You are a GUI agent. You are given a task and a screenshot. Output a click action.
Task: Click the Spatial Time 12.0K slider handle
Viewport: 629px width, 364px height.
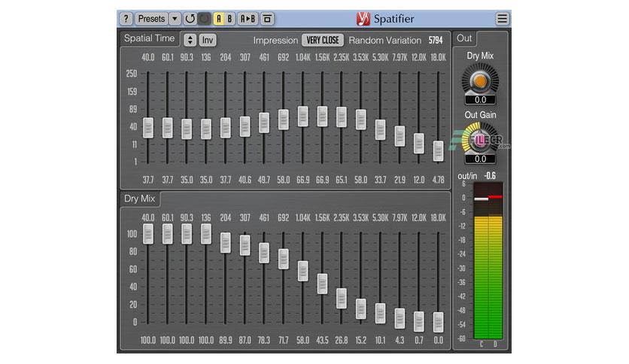point(419,144)
